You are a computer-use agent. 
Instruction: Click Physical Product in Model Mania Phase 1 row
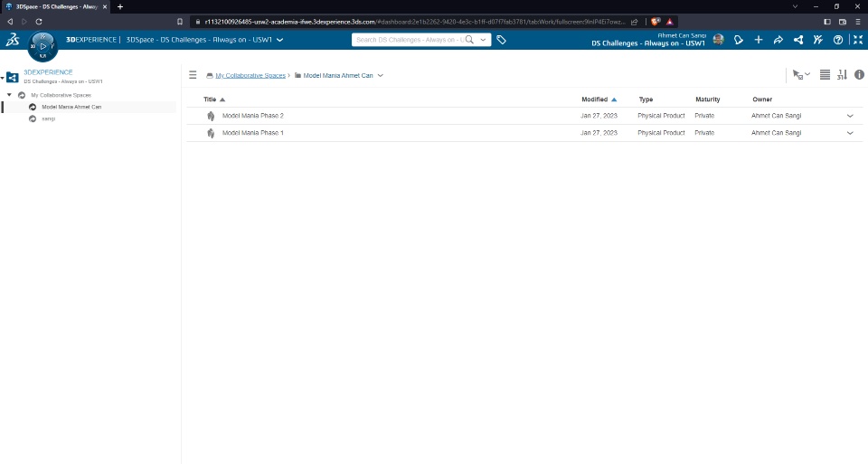661,133
